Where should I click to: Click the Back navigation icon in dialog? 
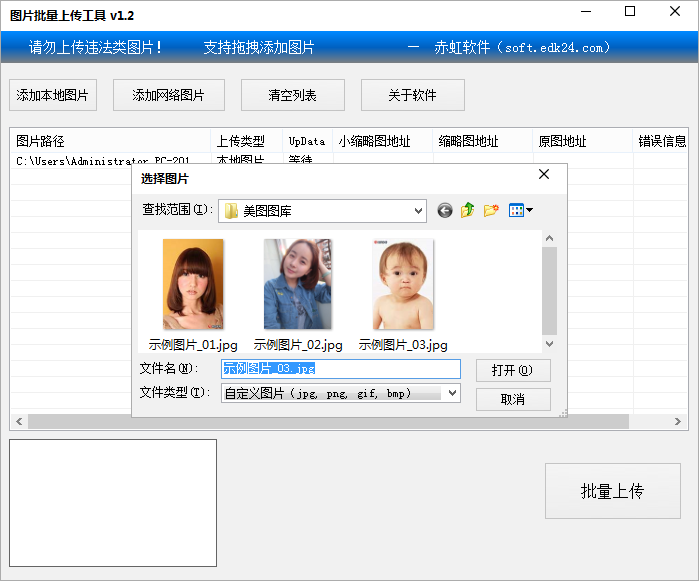pyautogui.click(x=445, y=211)
